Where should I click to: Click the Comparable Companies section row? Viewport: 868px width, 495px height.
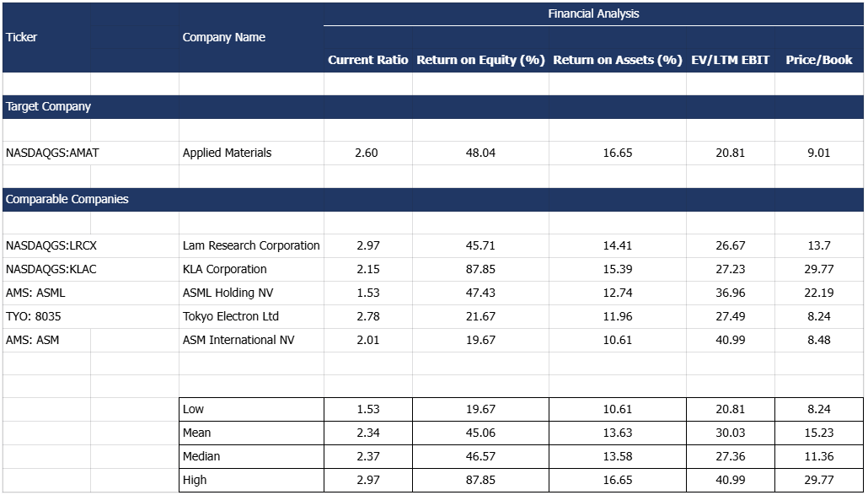pyautogui.click(x=433, y=199)
